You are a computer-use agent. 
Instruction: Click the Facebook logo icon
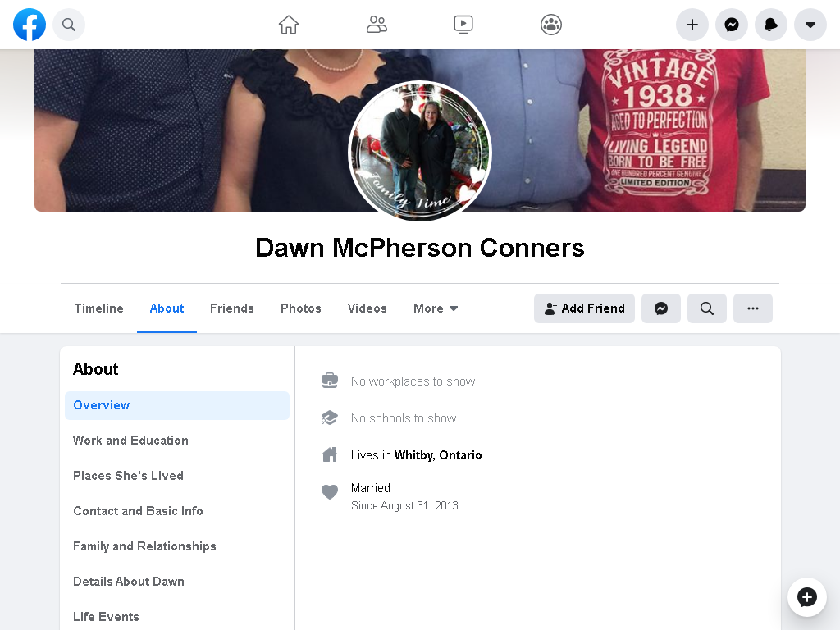click(30, 25)
